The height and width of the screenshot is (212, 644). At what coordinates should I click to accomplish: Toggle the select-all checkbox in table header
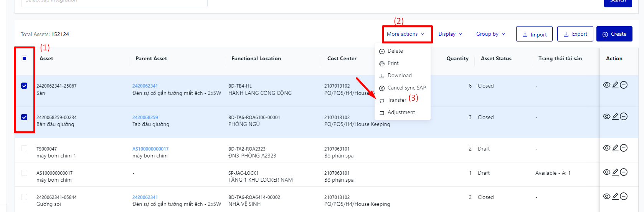24,58
